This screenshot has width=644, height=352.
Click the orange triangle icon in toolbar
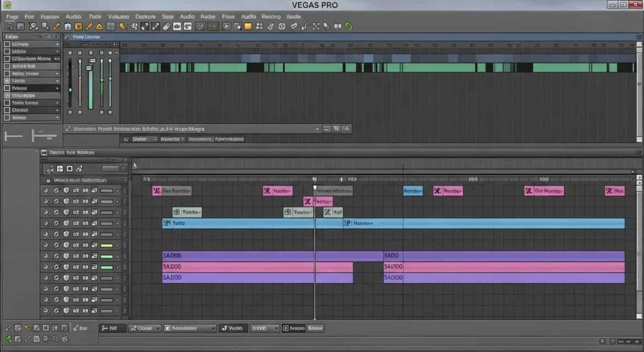tap(99, 26)
